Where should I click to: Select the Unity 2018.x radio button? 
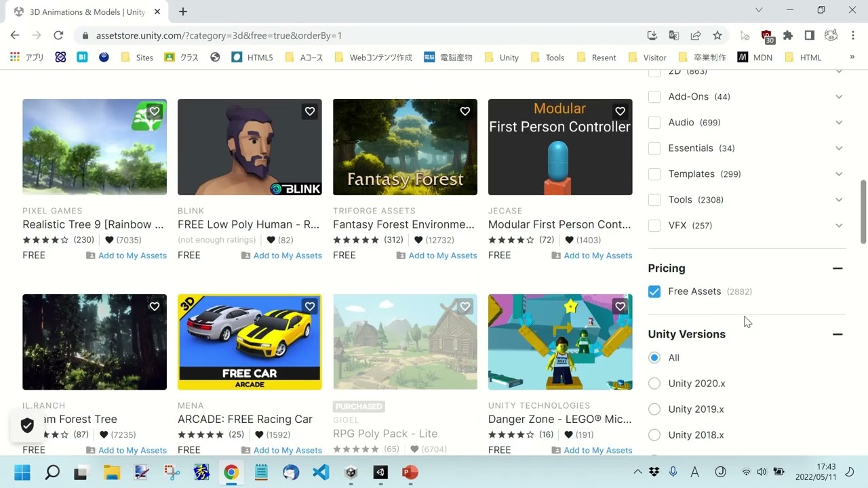(x=654, y=435)
